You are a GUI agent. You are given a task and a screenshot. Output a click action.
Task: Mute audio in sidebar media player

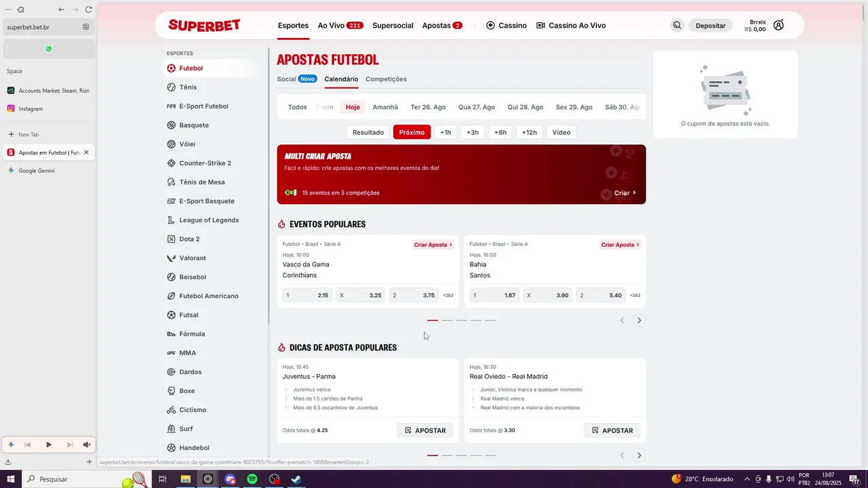[x=87, y=445]
